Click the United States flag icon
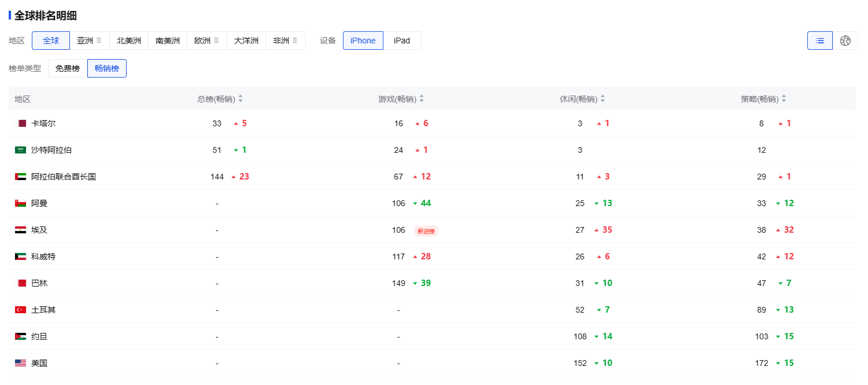 21,363
